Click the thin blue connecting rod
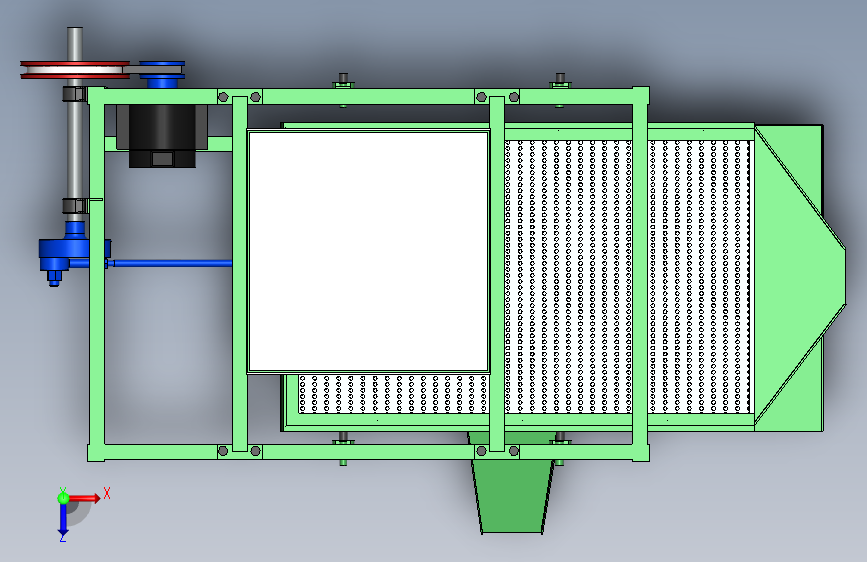The height and width of the screenshot is (562, 867). click(171, 263)
